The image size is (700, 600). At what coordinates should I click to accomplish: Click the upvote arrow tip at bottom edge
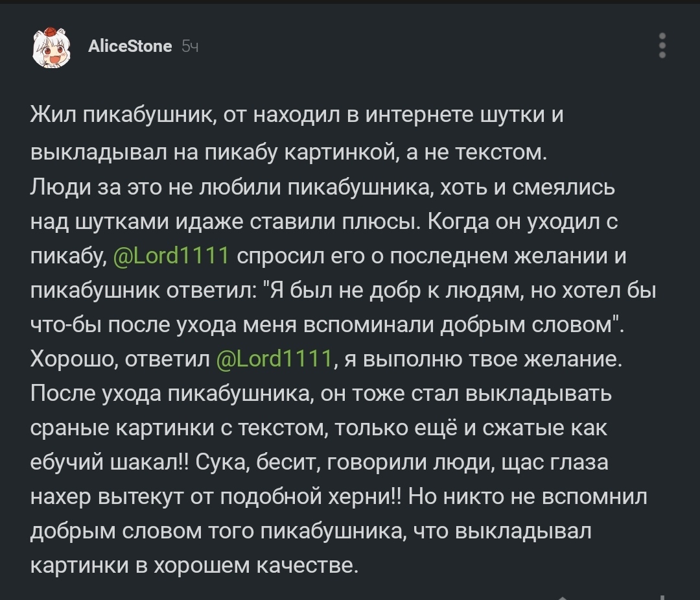563,597
